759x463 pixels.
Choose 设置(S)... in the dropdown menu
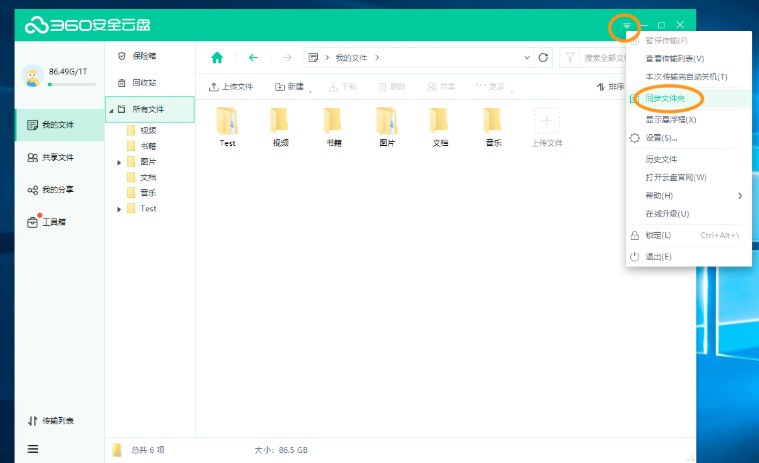tap(660, 138)
